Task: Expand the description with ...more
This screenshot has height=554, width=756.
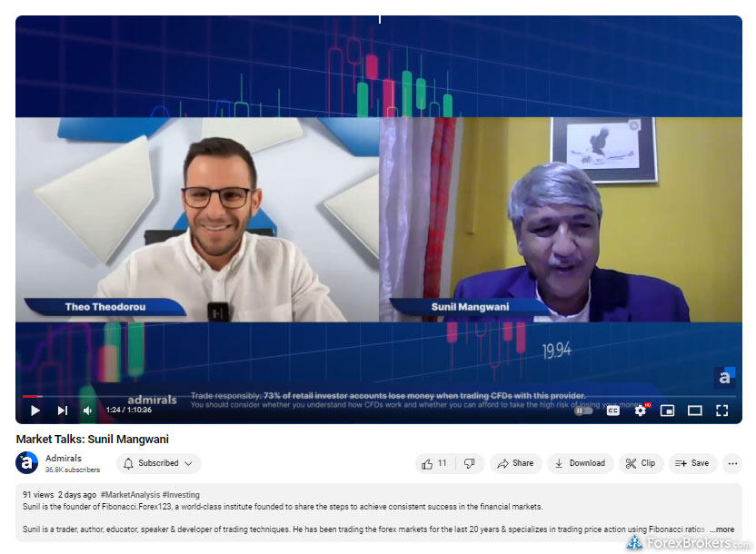Action: (x=721, y=529)
